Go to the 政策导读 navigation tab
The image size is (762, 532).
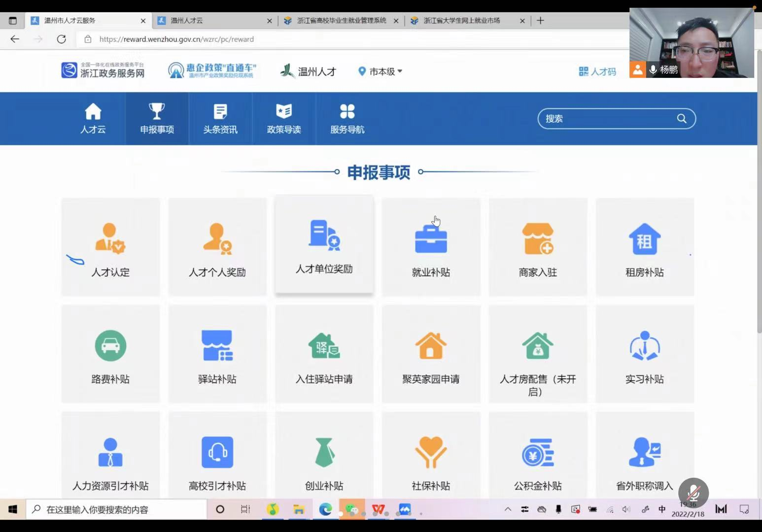coord(284,119)
